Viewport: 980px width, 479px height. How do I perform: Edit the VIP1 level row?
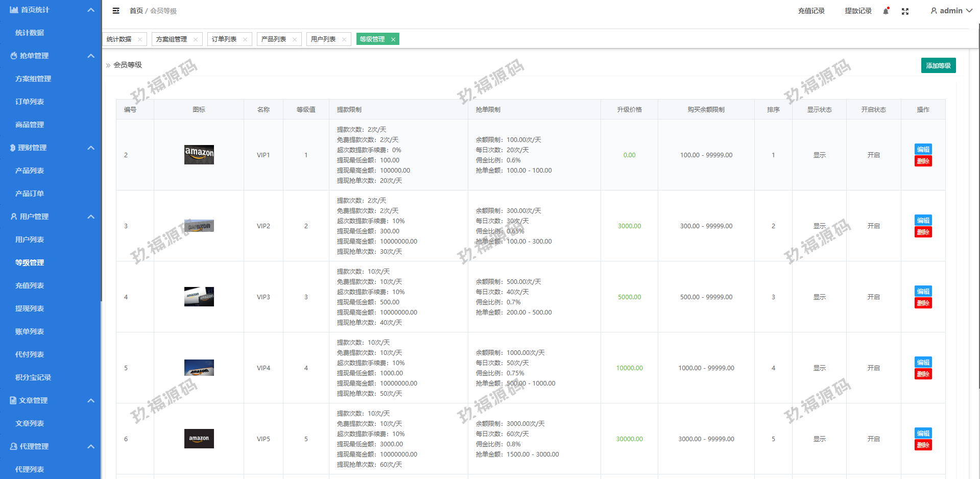(923, 149)
